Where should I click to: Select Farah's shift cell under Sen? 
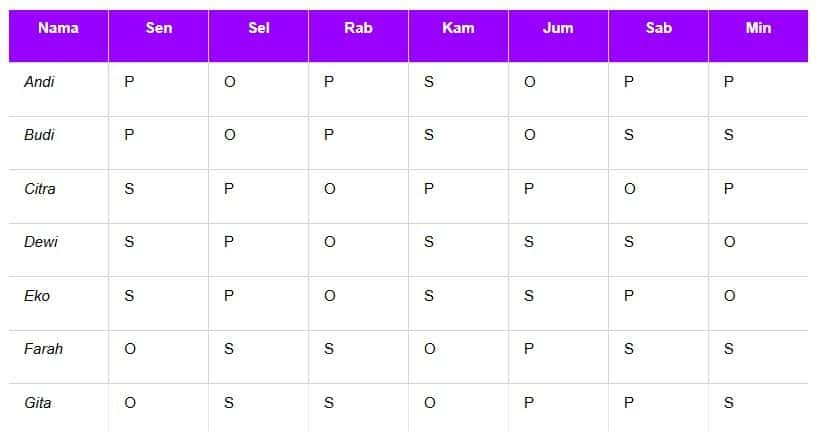click(129, 349)
